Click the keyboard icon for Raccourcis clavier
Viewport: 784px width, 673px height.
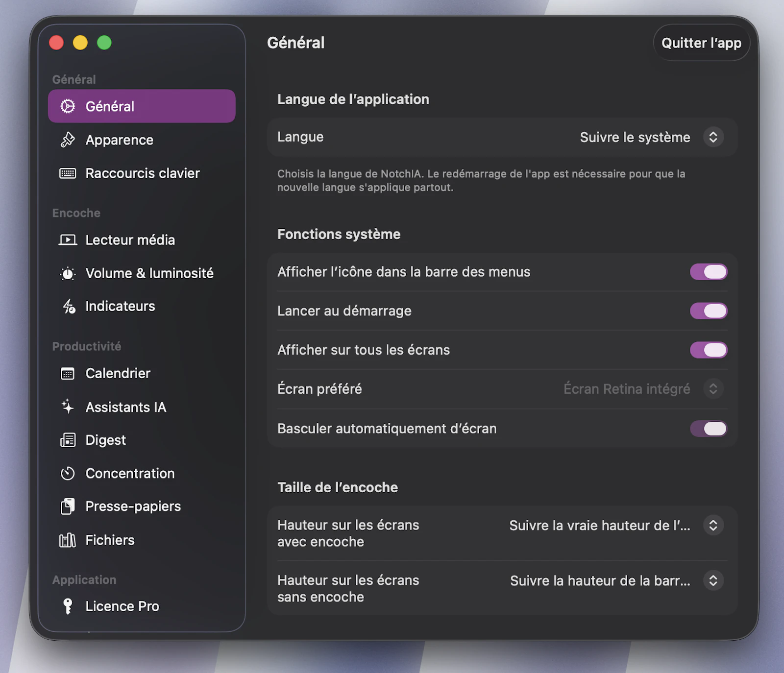click(68, 173)
